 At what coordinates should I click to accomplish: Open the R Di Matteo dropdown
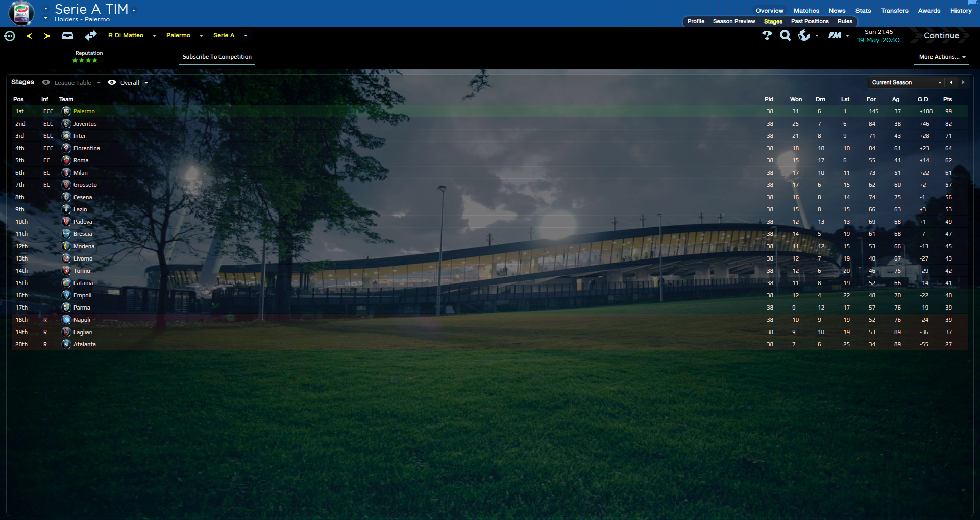pyautogui.click(x=154, y=36)
